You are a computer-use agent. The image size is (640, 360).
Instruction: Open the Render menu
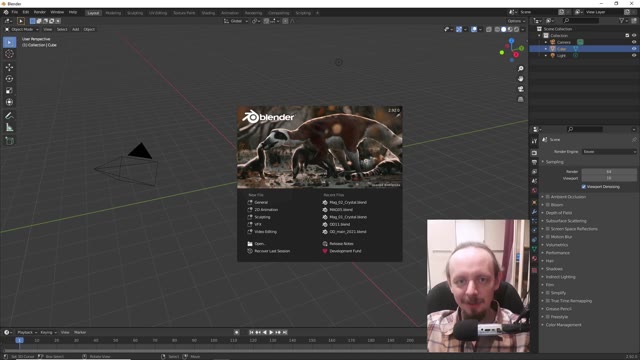pos(40,12)
